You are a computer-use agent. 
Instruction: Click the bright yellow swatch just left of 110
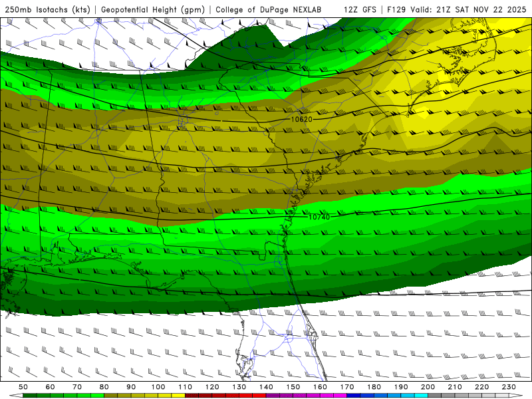178,396
